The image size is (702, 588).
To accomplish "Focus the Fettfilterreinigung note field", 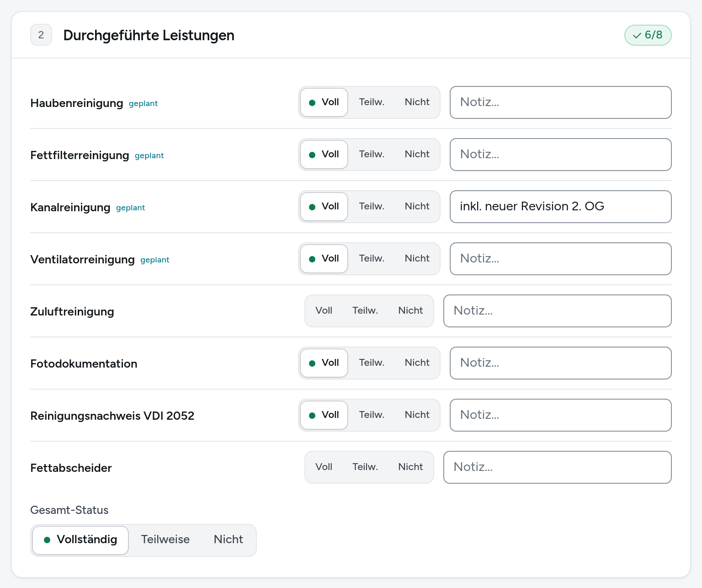I will click(561, 155).
